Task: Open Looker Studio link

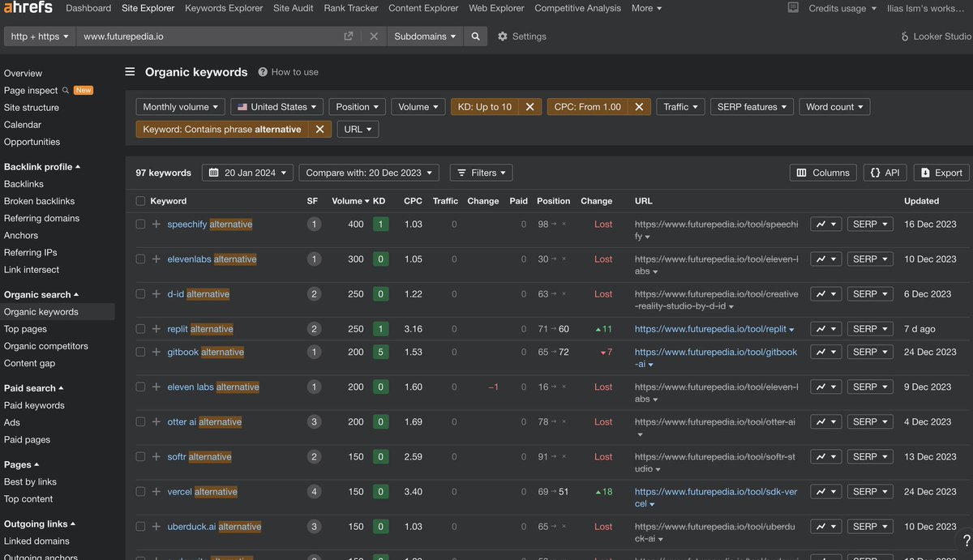Action: (936, 36)
